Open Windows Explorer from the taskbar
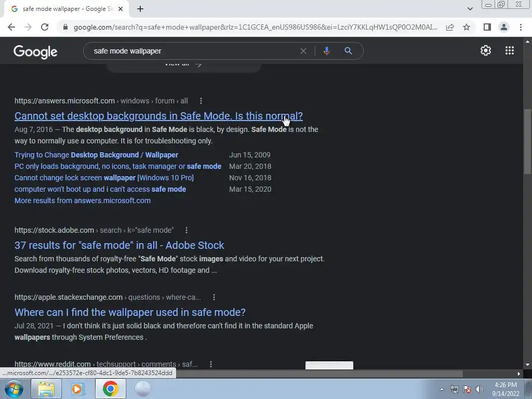Image resolution: width=532 pixels, height=399 pixels. click(46, 389)
